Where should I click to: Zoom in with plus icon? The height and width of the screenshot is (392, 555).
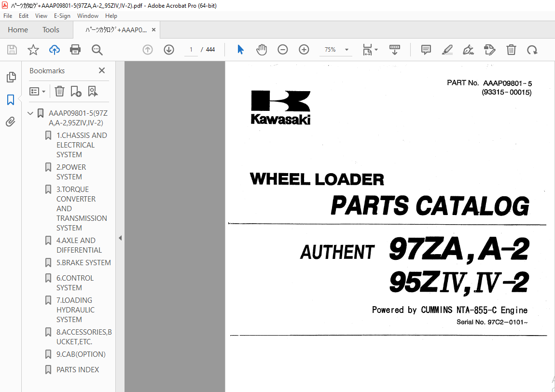(304, 50)
